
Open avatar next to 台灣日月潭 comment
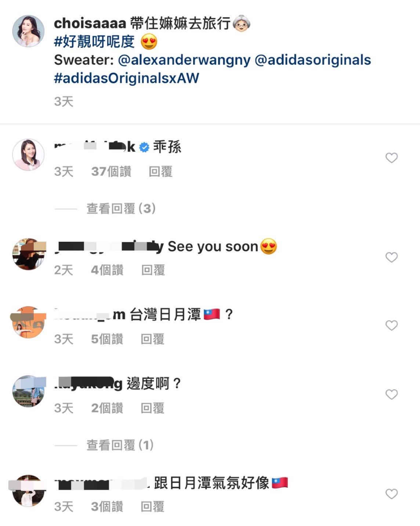click(28, 322)
